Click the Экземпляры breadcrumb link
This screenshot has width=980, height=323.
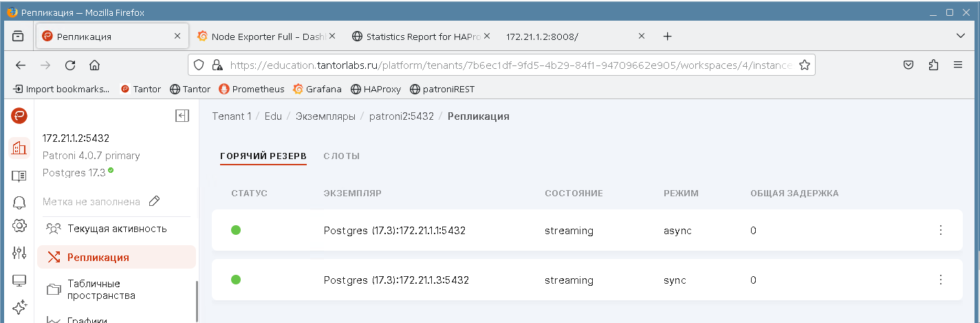(325, 116)
